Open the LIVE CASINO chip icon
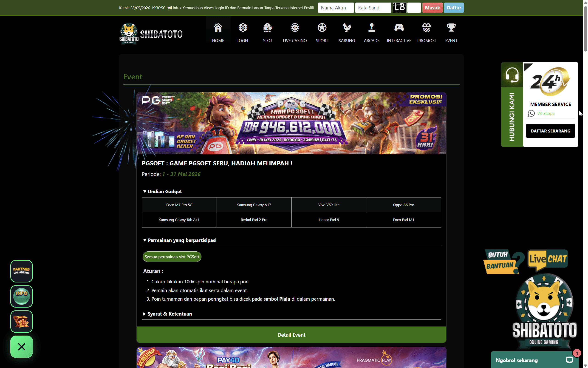The width and height of the screenshot is (588, 368). [295, 28]
